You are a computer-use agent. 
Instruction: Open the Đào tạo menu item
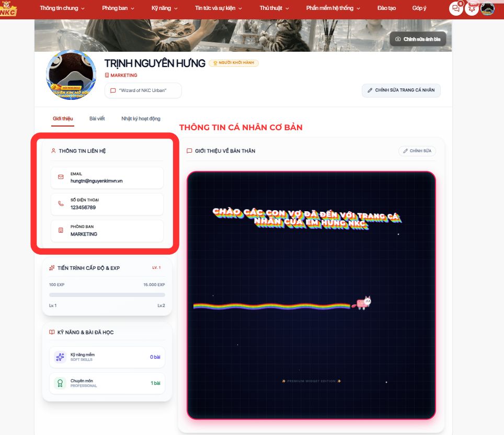pos(386,8)
